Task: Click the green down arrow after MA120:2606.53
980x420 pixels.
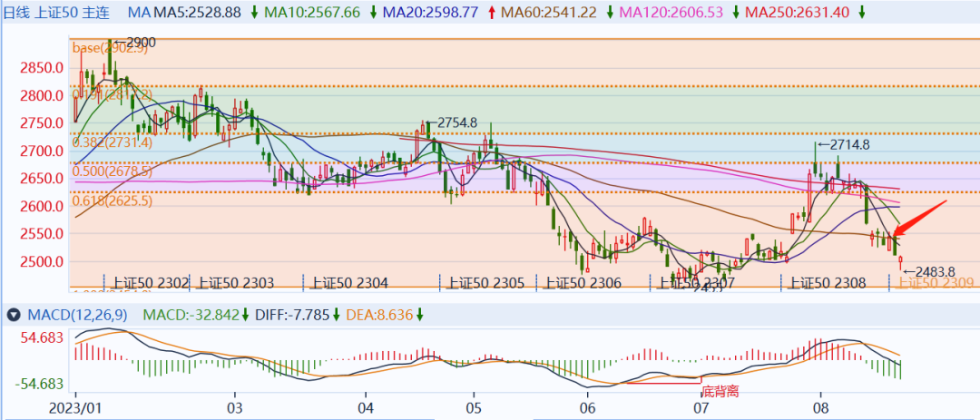Action: point(738,12)
